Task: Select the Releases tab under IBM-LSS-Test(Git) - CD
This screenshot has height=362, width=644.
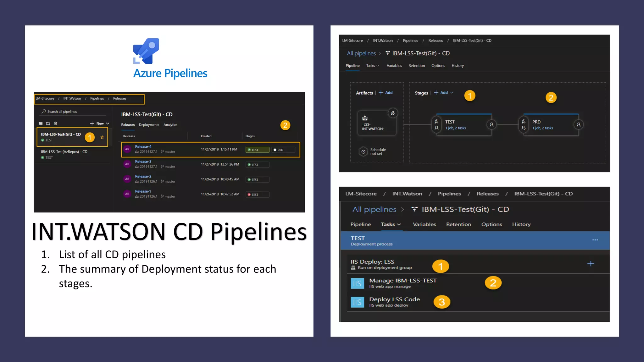Action: coord(128,125)
